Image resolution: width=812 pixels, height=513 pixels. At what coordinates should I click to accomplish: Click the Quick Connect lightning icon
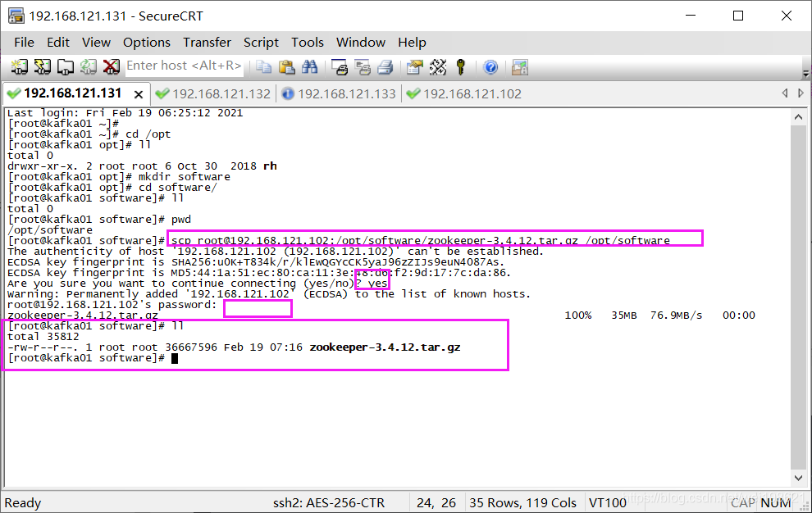[43, 66]
